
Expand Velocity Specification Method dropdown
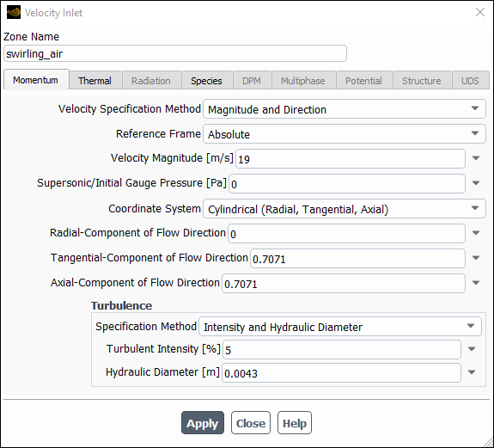(344, 109)
